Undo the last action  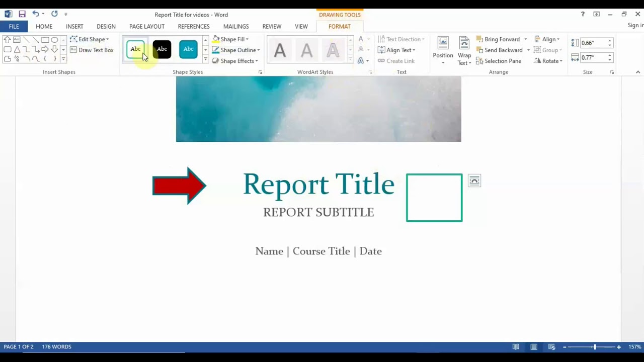click(x=36, y=14)
